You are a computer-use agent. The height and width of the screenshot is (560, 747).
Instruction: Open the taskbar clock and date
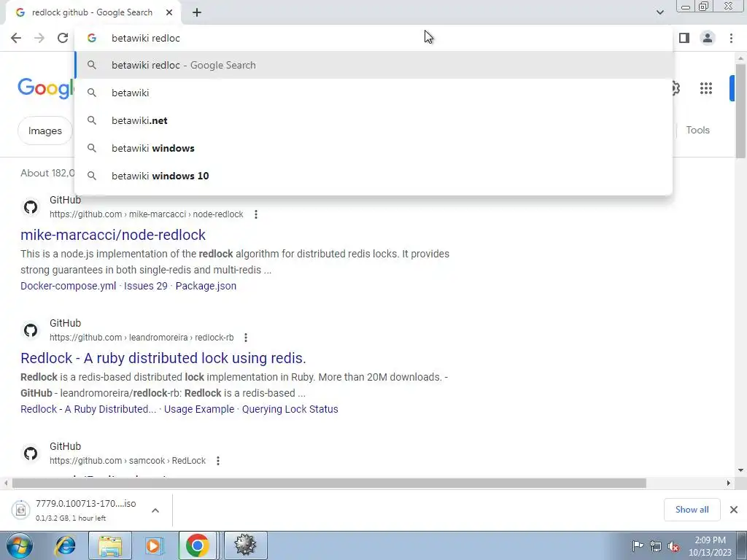point(710,546)
